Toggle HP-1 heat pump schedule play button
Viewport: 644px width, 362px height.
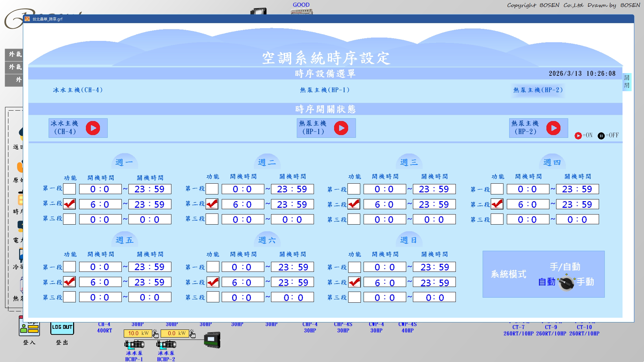341,128
